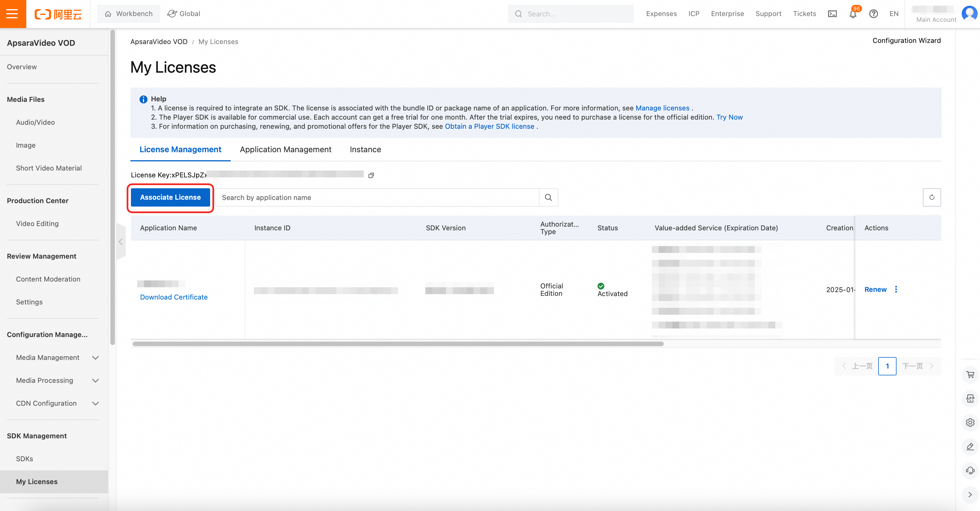Open ICP in the top bar

[694, 14]
